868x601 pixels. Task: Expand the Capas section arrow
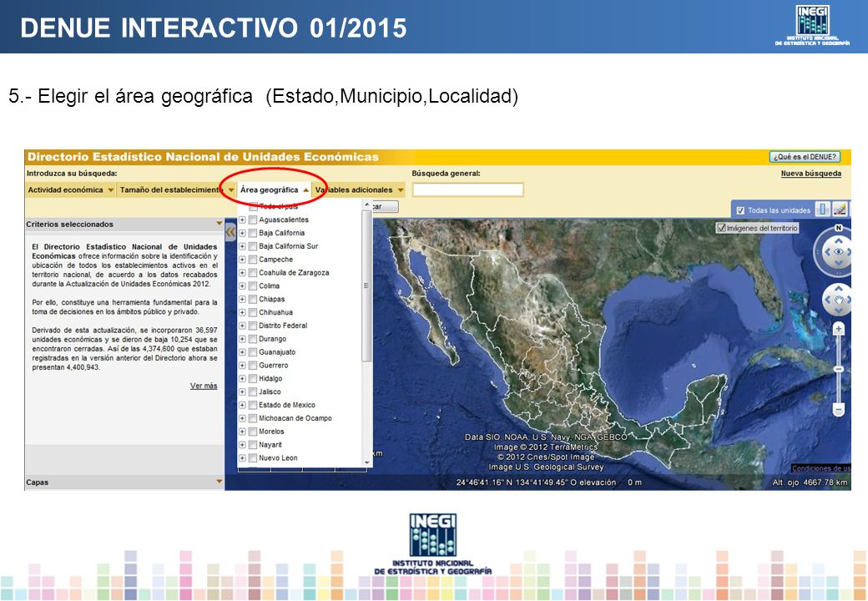point(220,482)
